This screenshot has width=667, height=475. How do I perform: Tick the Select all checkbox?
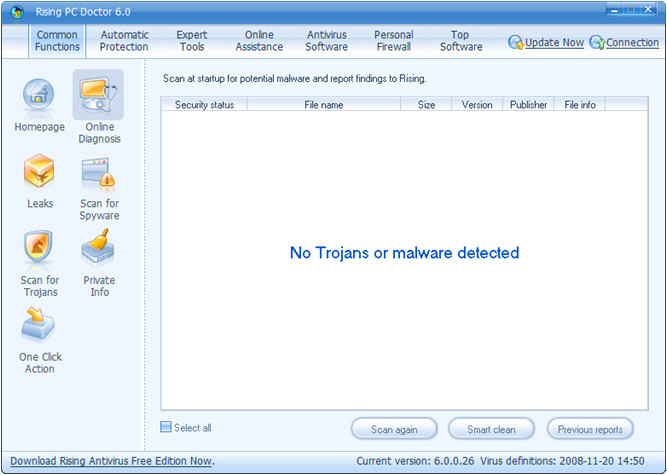pyautogui.click(x=166, y=427)
